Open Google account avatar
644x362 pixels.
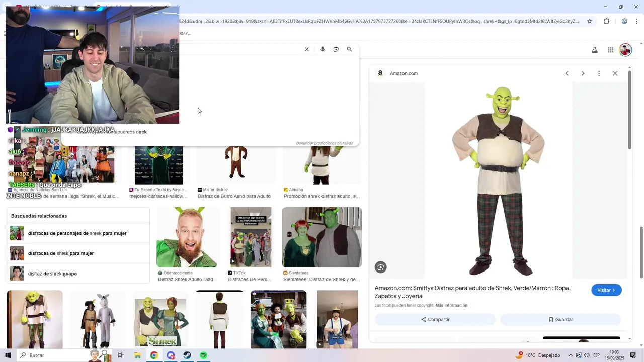point(625,50)
